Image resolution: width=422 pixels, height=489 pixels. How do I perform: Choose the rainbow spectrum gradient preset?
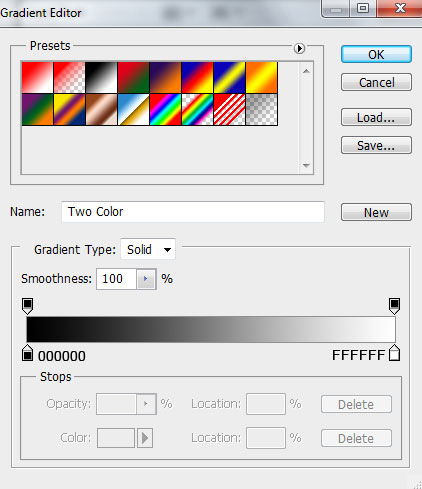click(166, 110)
